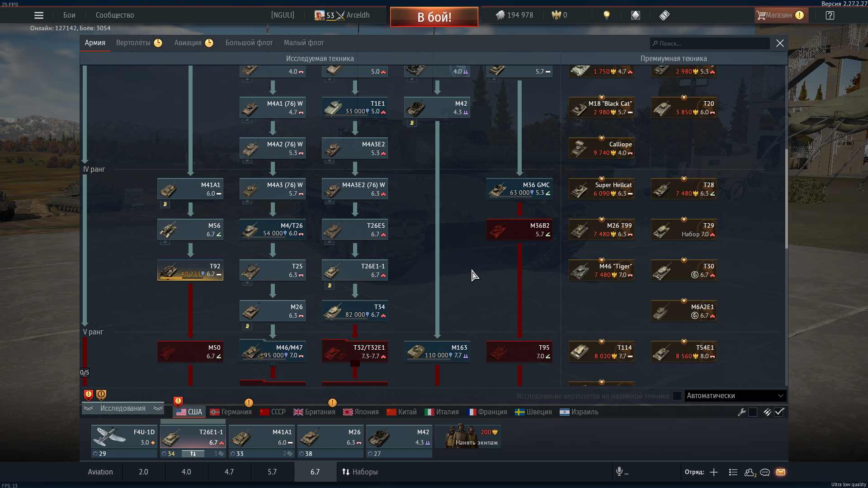Click the red shield warning badge

coord(89,395)
